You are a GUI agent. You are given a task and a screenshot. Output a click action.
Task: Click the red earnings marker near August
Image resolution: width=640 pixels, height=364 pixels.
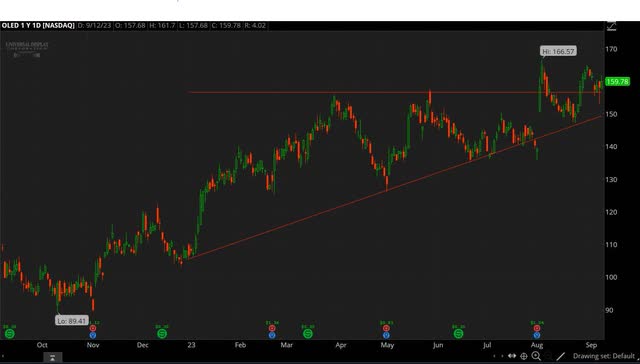pyautogui.click(x=537, y=328)
